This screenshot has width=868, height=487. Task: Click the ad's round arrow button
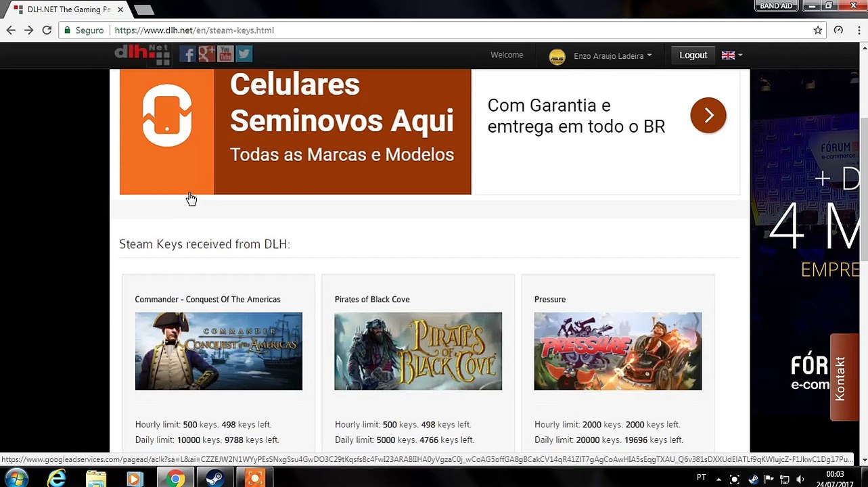click(x=708, y=116)
